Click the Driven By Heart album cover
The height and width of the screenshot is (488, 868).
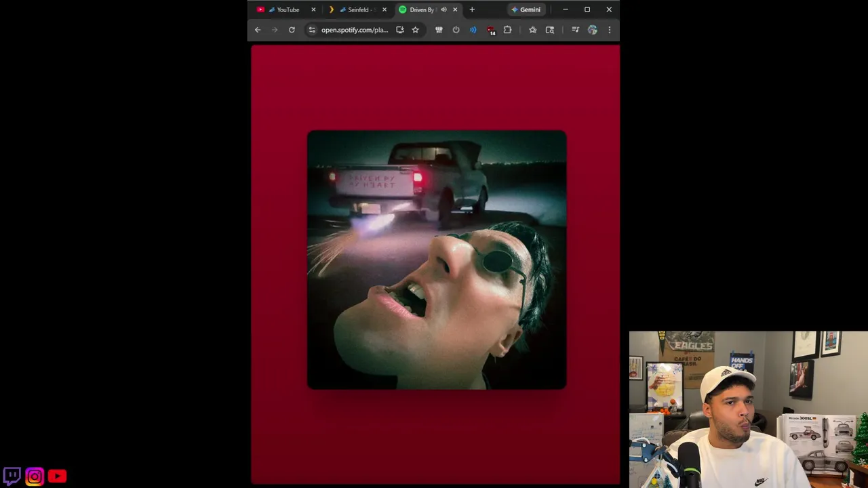pyautogui.click(x=437, y=260)
